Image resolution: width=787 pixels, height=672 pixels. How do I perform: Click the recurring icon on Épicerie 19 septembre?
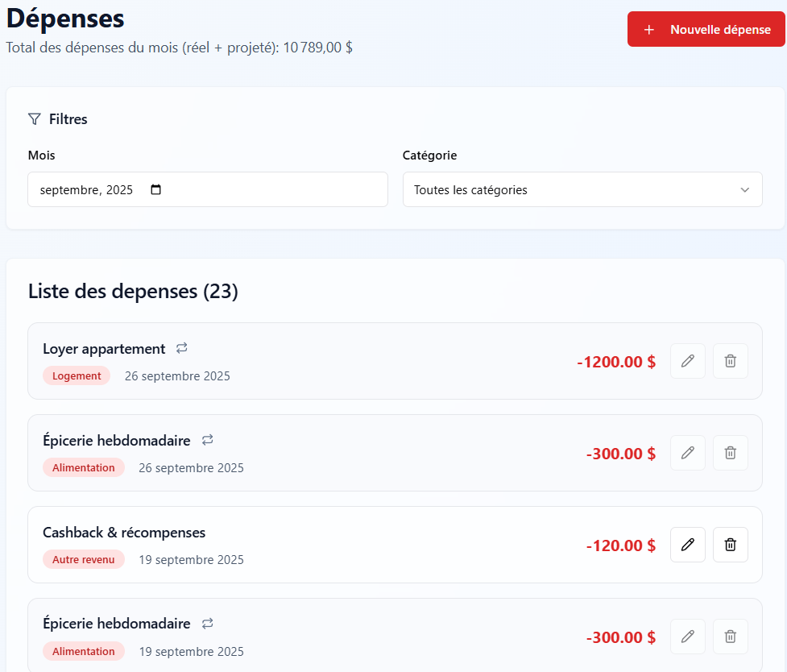[x=207, y=624]
